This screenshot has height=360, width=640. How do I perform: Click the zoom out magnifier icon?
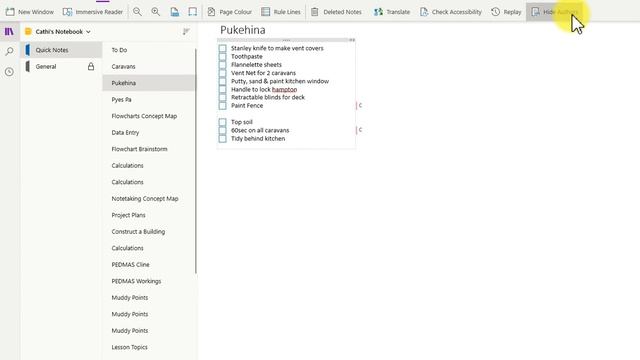point(137,12)
